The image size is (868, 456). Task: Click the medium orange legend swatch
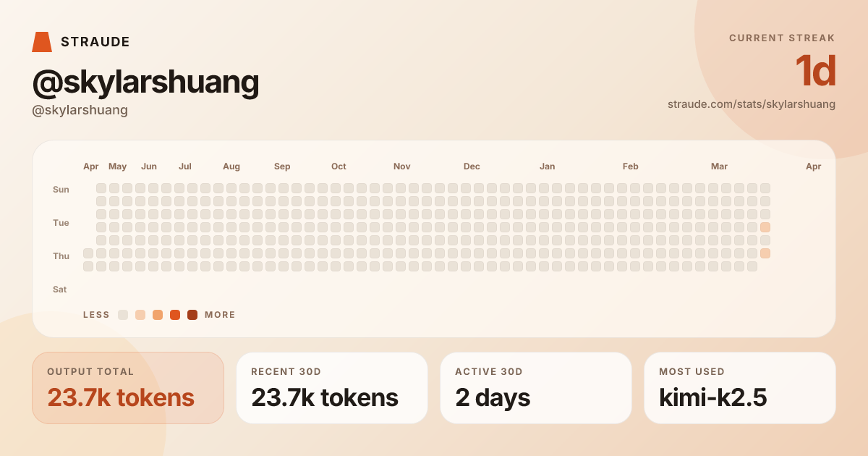tap(158, 315)
